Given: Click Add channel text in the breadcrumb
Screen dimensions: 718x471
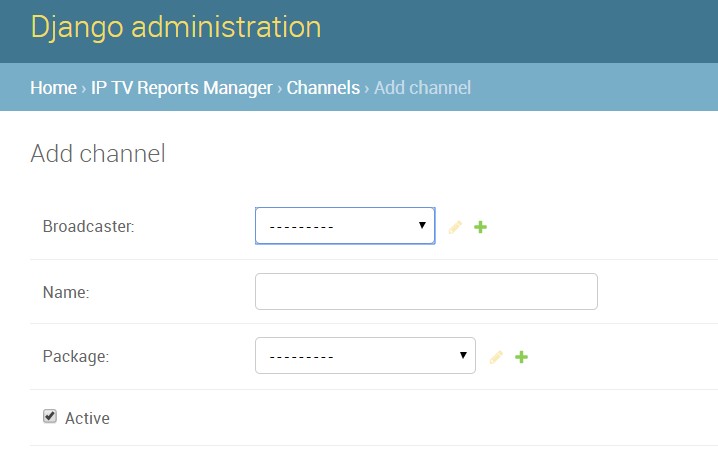Looking at the screenshot, I should (422, 87).
